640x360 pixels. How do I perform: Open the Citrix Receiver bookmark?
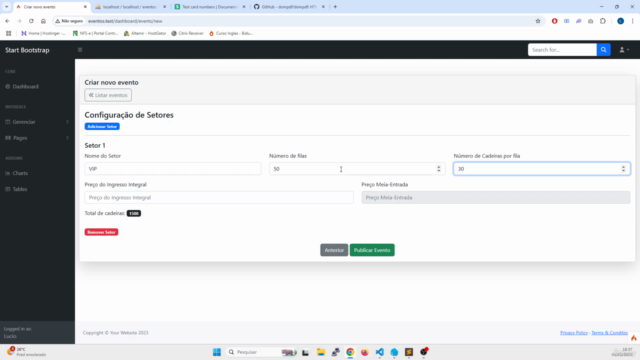tap(187, 33)
